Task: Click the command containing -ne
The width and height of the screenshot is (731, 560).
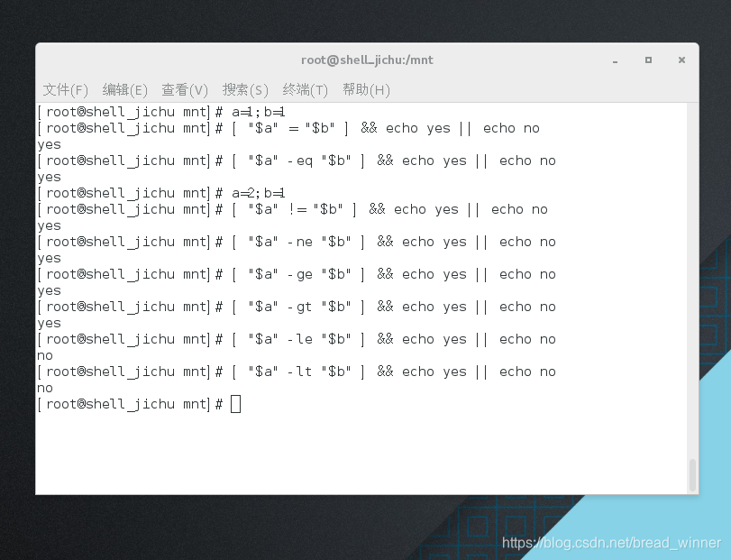Action: (394, 242)
